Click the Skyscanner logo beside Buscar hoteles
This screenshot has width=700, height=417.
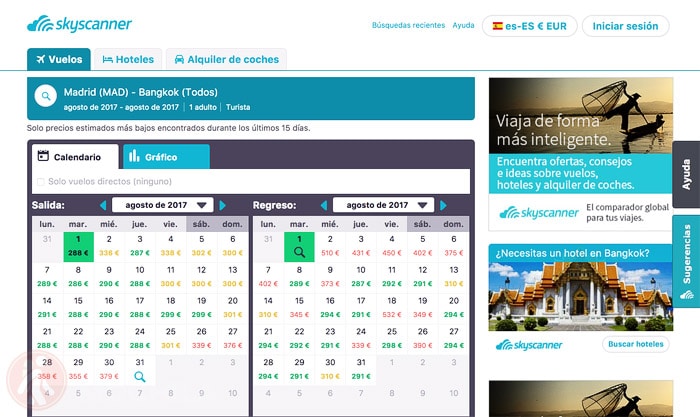(x=529, y=345)
